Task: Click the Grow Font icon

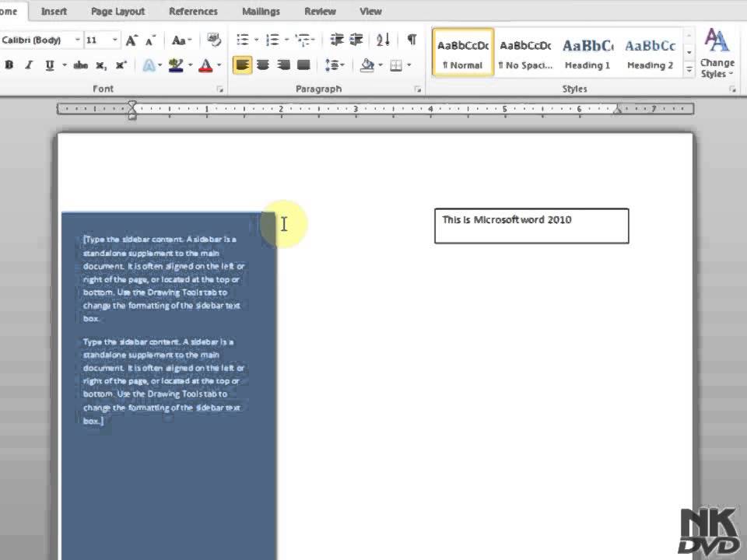Action: point(132,40)
